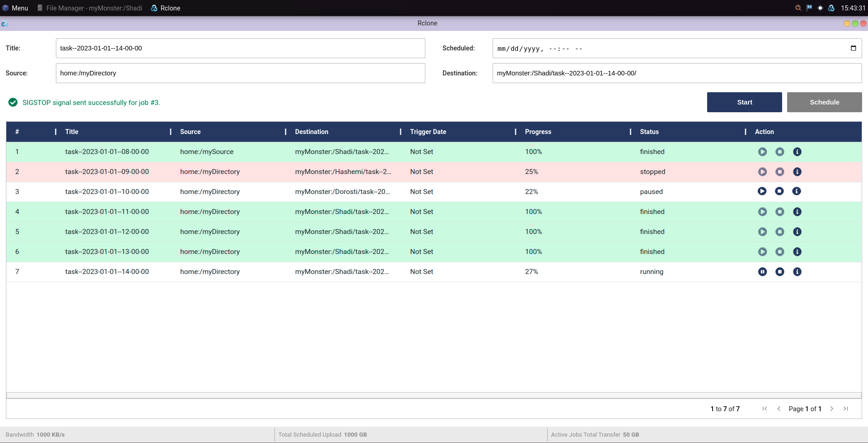Viewport: 868px width, 443px height.
Task: Jump to last page of jobs
Action: [x=846, y=408]
